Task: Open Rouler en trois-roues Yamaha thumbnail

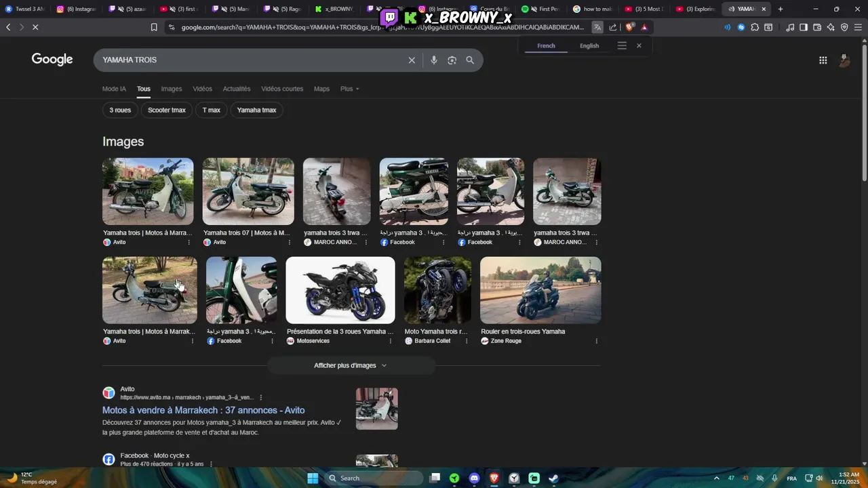Action: click(x=540, y=290)
